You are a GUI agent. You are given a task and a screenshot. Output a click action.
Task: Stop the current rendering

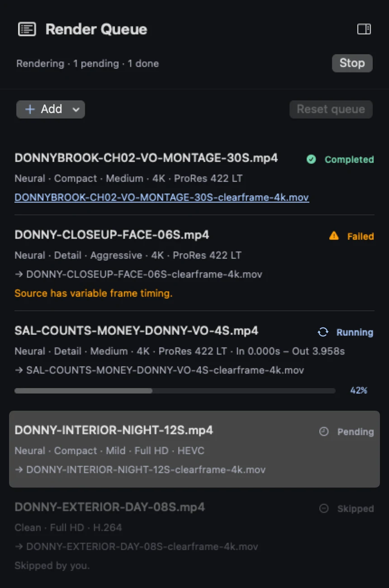pyautogui.click(x=352, y=63)
